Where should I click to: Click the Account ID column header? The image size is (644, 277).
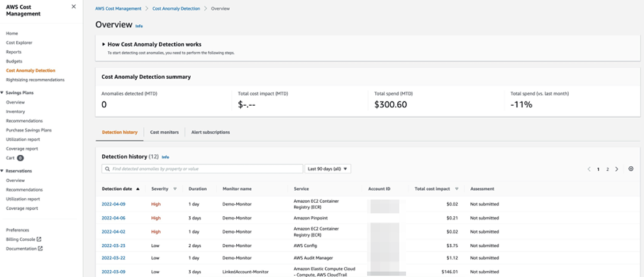(379, 189)
